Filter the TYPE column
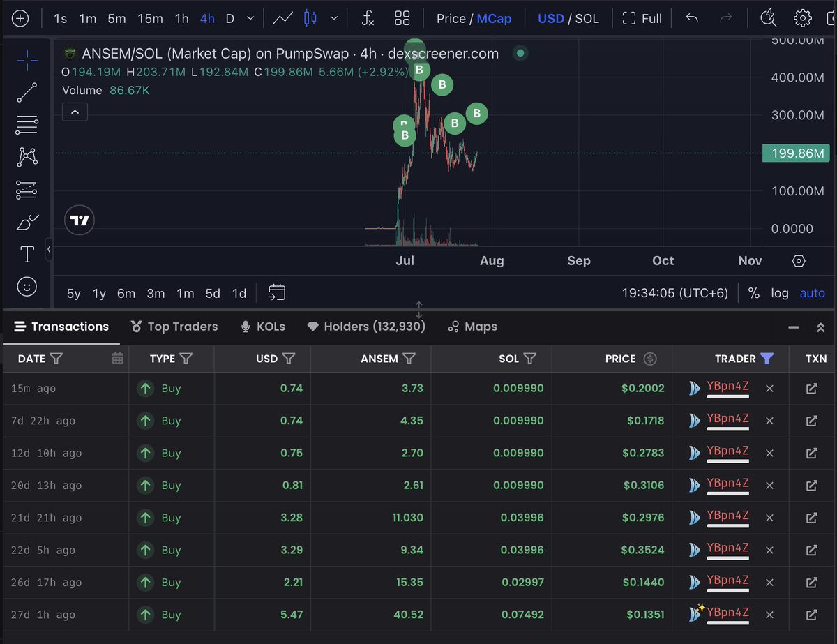837x644 pixels. (186, 359)
